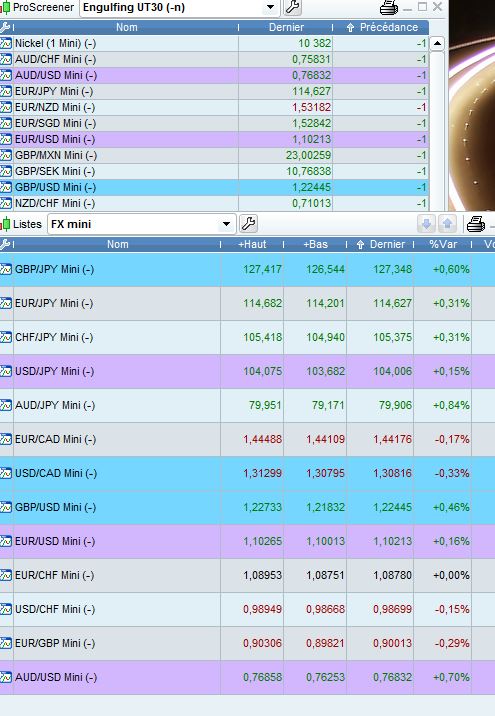Click USD/CAD variation -0,33%
The width and height of the screenshot is (495, 716).
(452, 473)
